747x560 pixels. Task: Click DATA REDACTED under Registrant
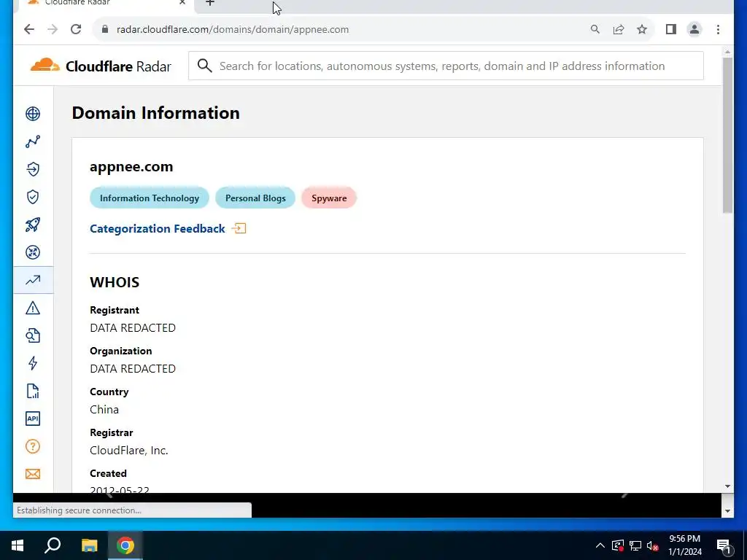coord(133,328)
